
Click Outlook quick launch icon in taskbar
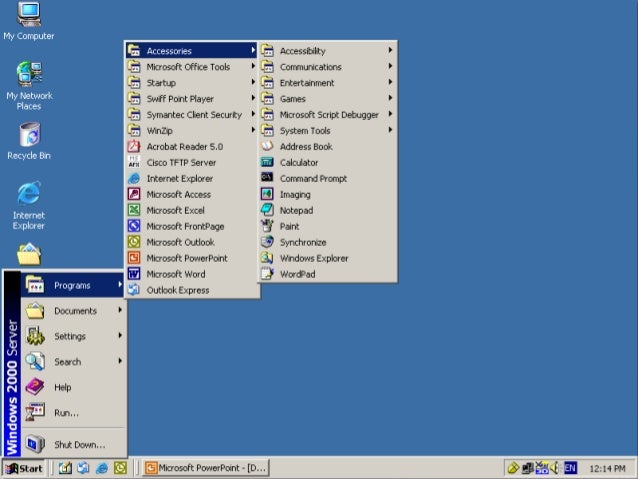tap(120, 468)
